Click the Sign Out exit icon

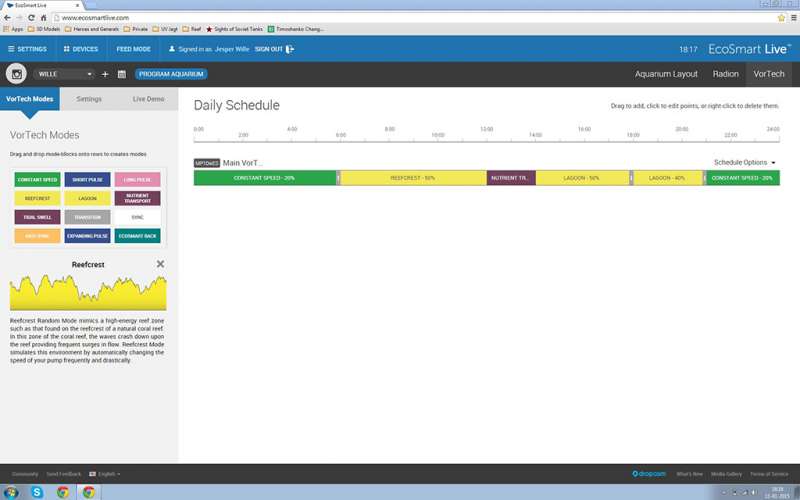click(290, 48)
